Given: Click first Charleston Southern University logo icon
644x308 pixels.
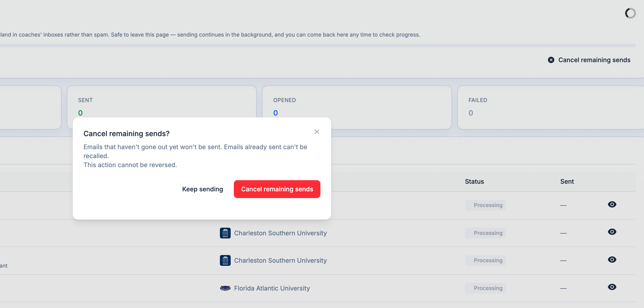Looking at the screenshot, I should click(x=225, y=233).
